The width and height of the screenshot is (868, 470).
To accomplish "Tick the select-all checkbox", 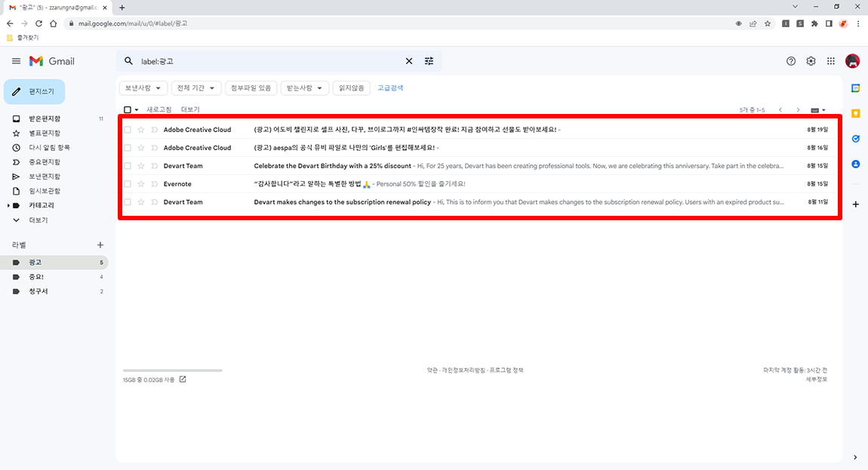I will tap(128, 109).
